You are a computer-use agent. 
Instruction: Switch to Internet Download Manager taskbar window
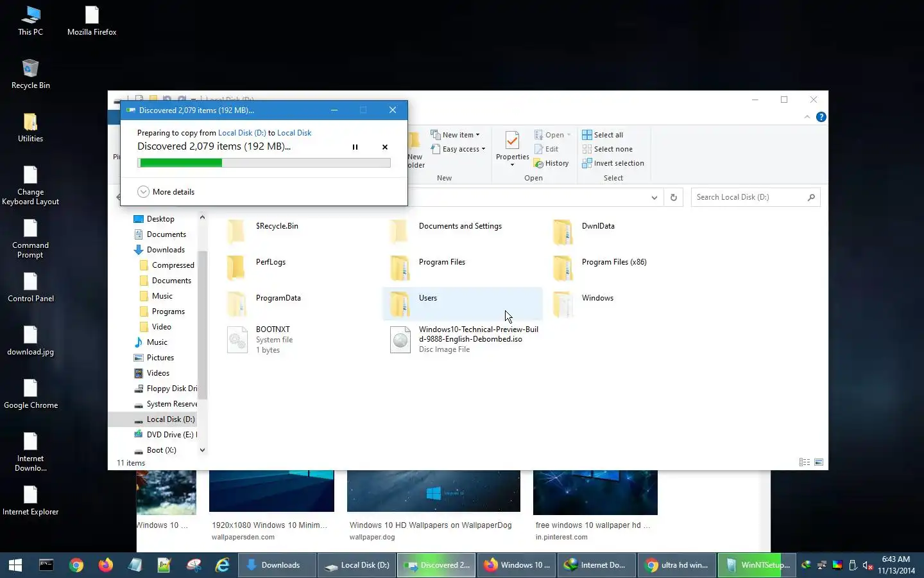[x=597, y=565]
